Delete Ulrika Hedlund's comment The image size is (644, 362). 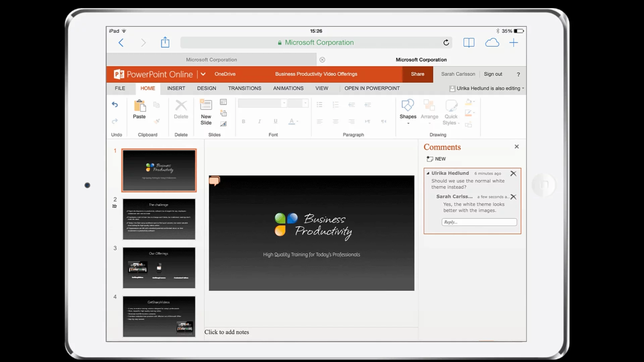click(513, 173)
